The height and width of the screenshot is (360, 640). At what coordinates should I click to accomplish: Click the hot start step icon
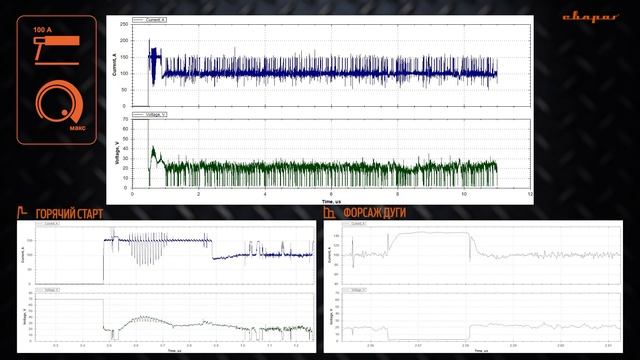click(x=22, y=212)
